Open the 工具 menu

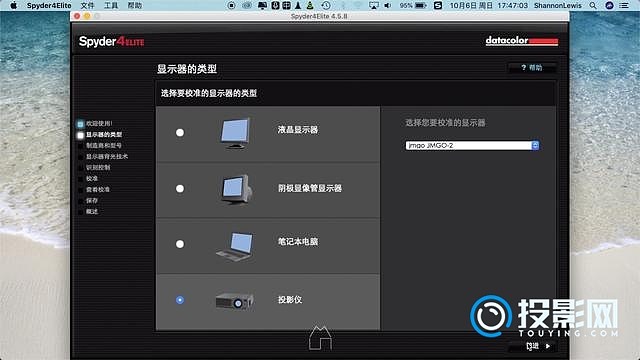(x=111, y=5)
